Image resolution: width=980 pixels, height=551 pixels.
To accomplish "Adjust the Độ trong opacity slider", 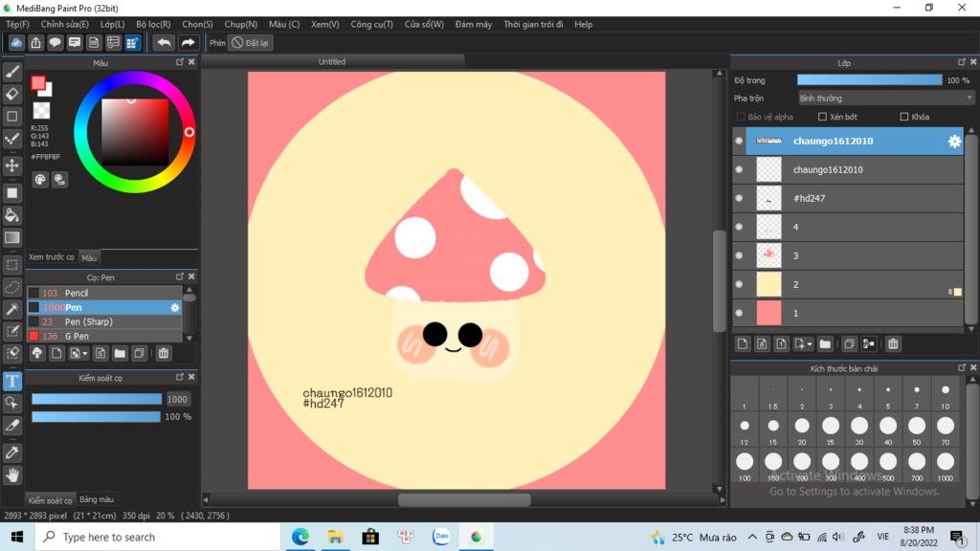I will 869,80.
